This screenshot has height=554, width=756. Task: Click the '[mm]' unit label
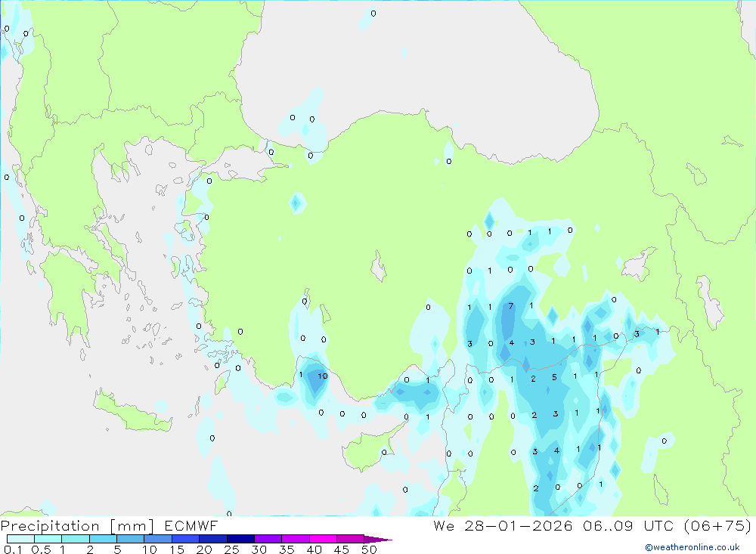click(132, 525)
